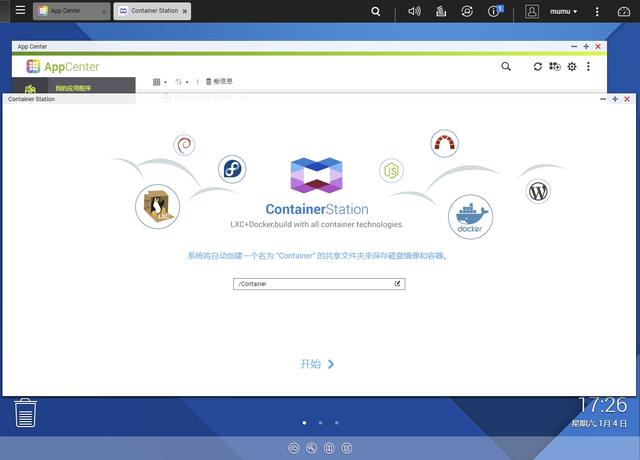The width and height of the screenshot is (640, 460).
Task: Click the background tasks icon
Action: click(x=441, y=11)
